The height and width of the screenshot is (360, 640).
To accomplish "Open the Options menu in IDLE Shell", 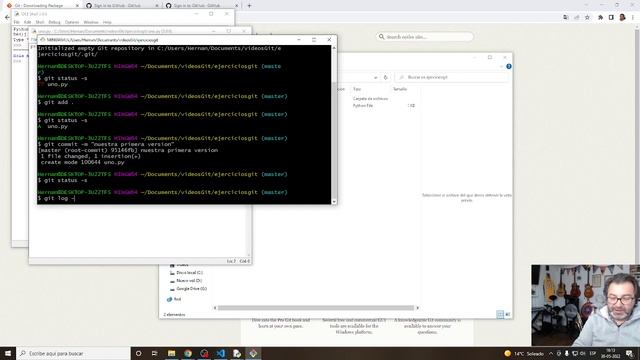I will [x=72, y=22].
